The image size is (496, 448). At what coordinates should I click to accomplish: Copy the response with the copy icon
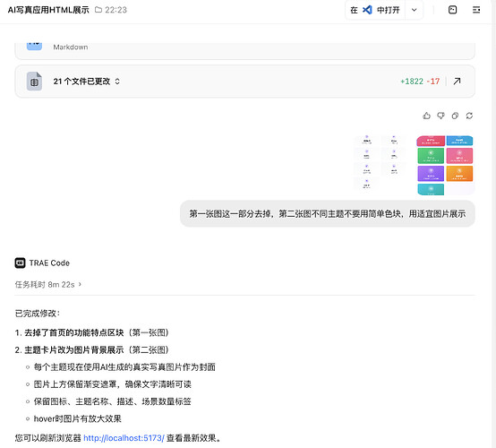click(455, 116)
